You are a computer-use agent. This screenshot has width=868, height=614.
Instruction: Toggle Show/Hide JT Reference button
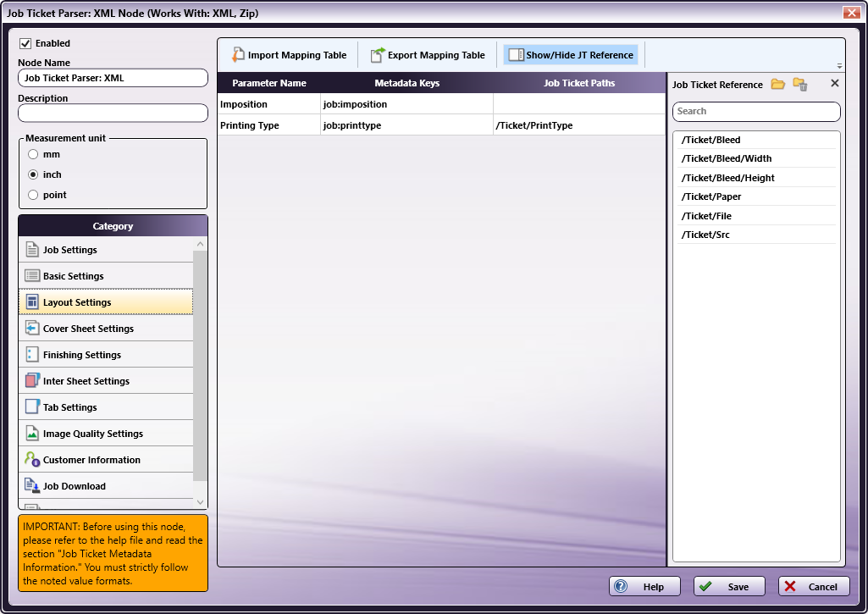click(x=571, y=55)
